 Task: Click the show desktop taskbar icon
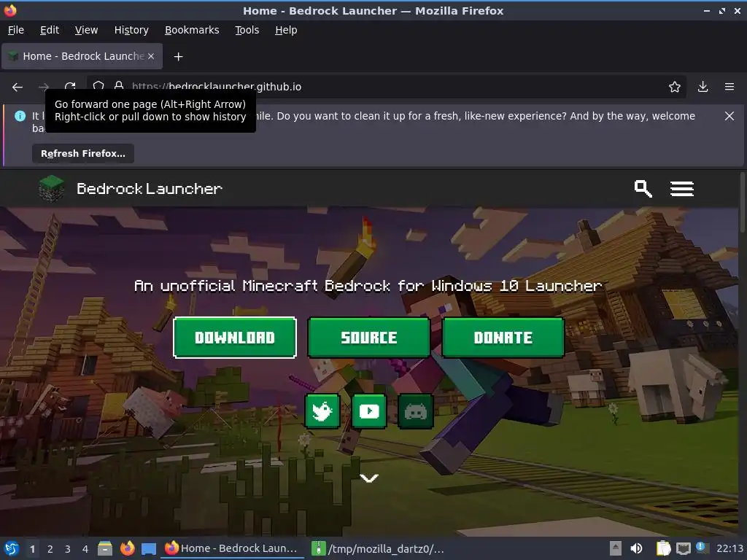[149, 548]
